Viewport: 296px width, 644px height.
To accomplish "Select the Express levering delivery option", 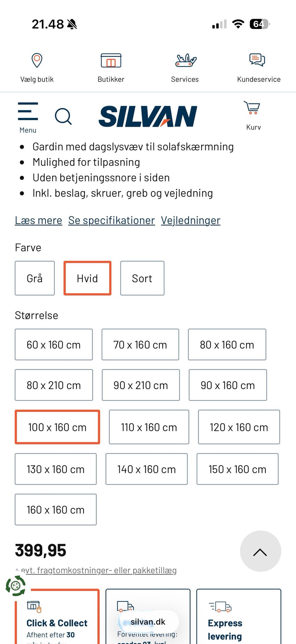I will coord(239,617).
